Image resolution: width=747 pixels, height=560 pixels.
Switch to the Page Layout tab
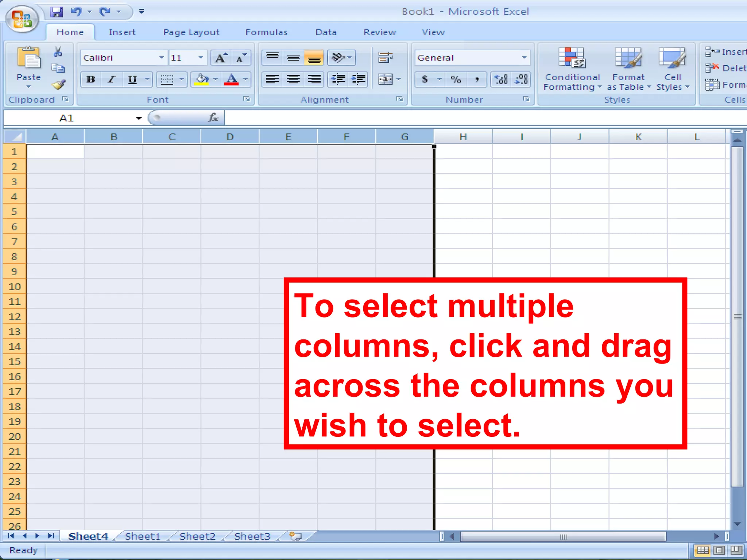191,32
